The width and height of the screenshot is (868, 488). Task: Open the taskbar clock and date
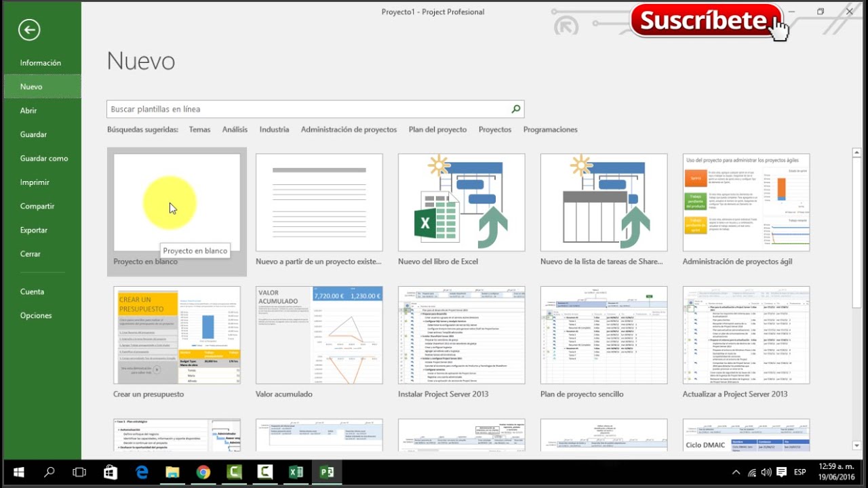pyautogui.click(x=835, y=472)
